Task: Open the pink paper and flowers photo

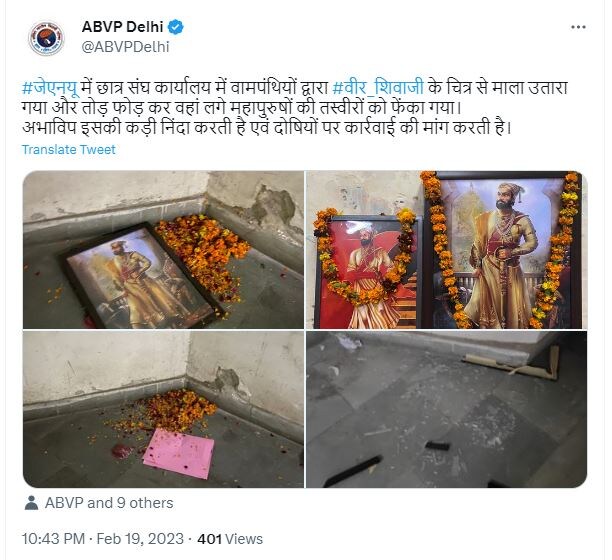Action: coord(163,409)
